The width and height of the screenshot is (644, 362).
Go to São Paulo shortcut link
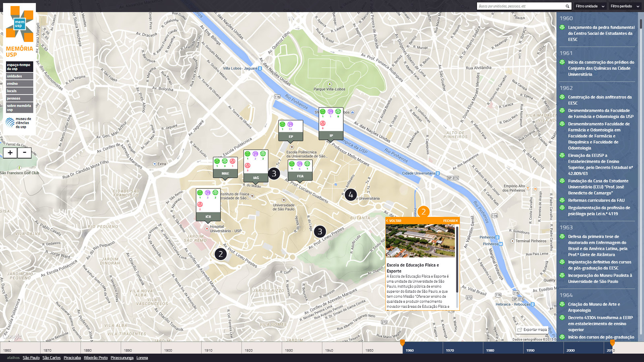[x=31, y=358]
